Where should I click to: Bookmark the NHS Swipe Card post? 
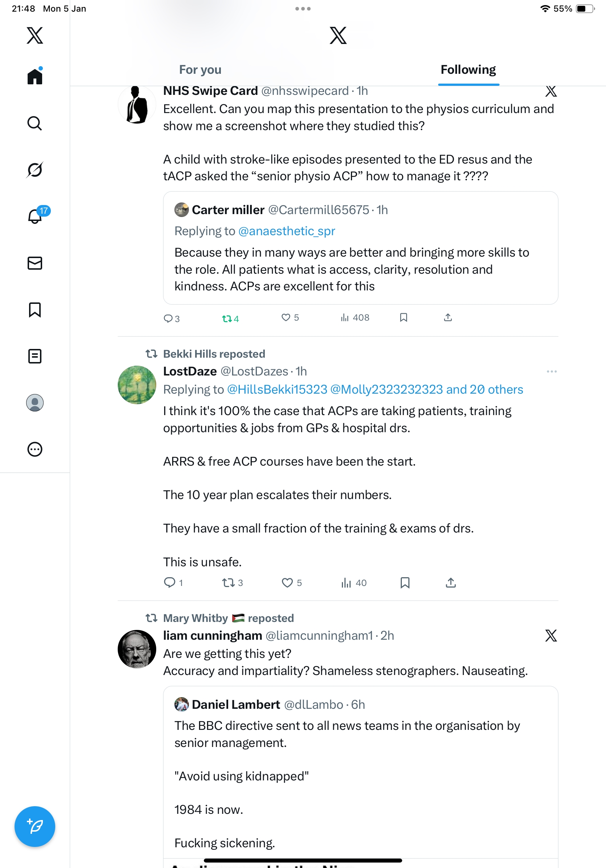(404, 318)
